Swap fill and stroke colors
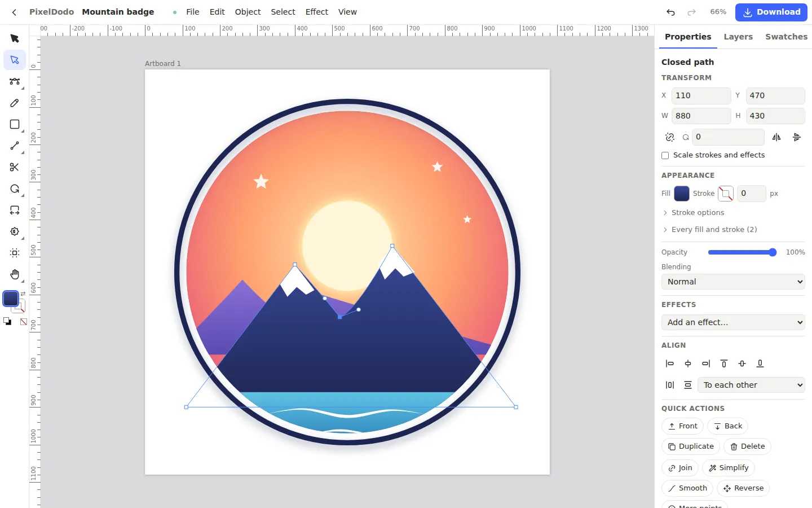This screenshot has height=508, width=812. pos(23,294)
